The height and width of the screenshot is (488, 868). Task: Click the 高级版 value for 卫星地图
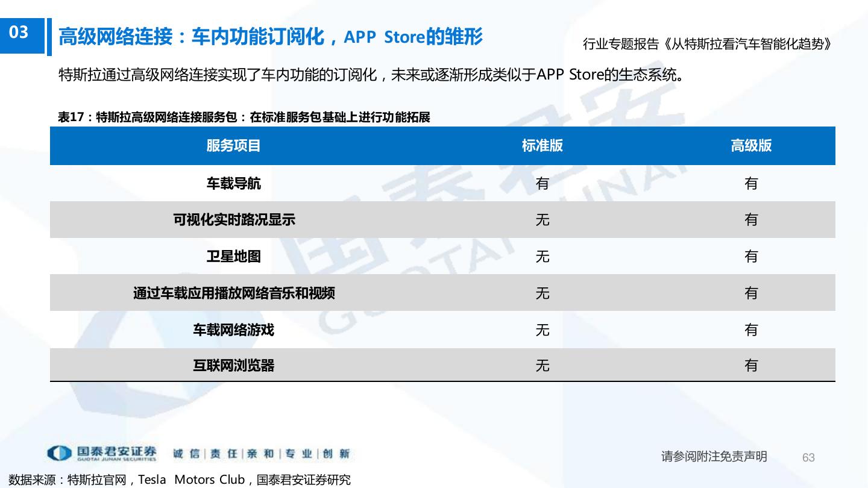pos(751,257)
